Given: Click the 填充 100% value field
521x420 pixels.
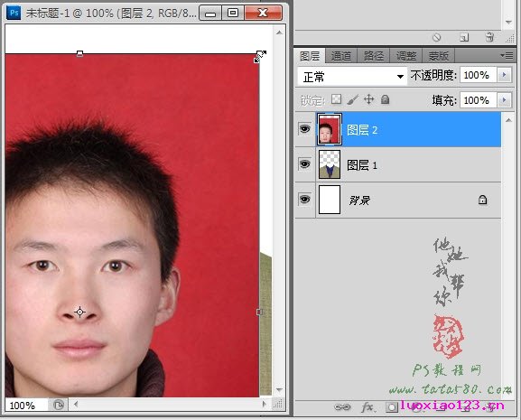Looking at the screenshot, I should 479,100.
